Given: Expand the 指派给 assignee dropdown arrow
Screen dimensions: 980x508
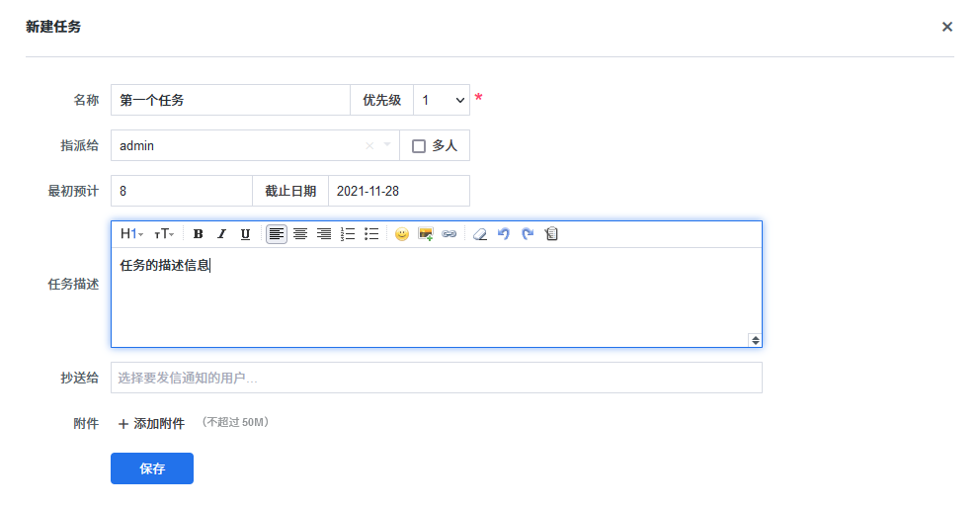Looking at the screenshot, I should point(387,145).
